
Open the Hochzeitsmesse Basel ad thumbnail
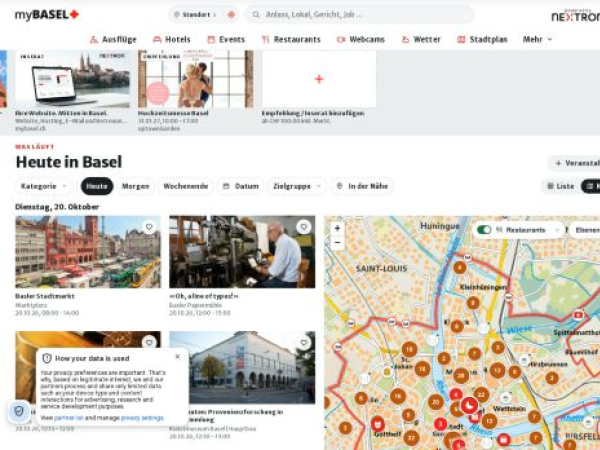click(x=196, y=79)
